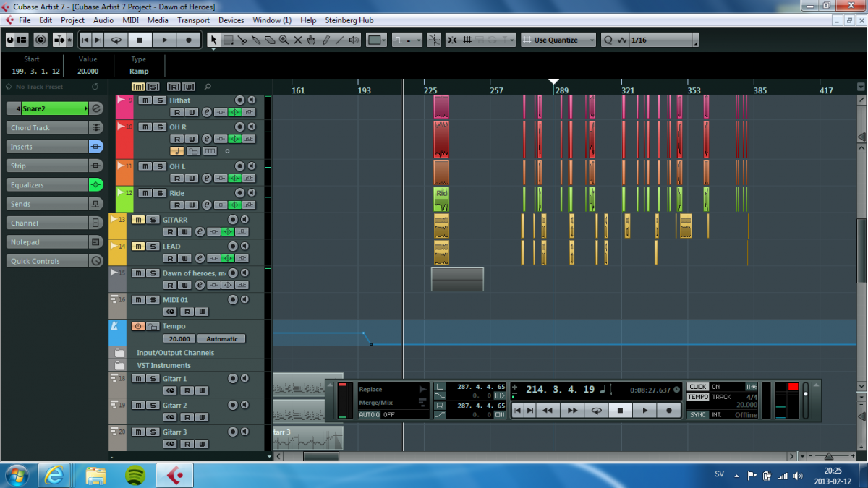868x488 pixels.
Task: Toggle Write automation on LEAD track
Action: 184,259
